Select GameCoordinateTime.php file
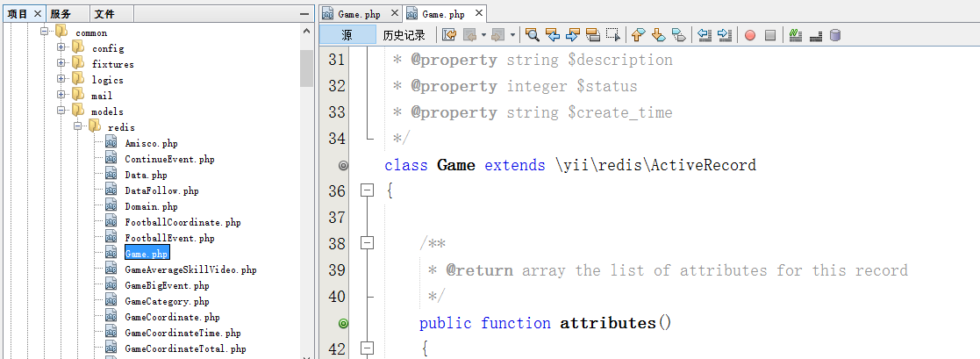The height and width of the screenshot is (359, 980). coord(182,333)
